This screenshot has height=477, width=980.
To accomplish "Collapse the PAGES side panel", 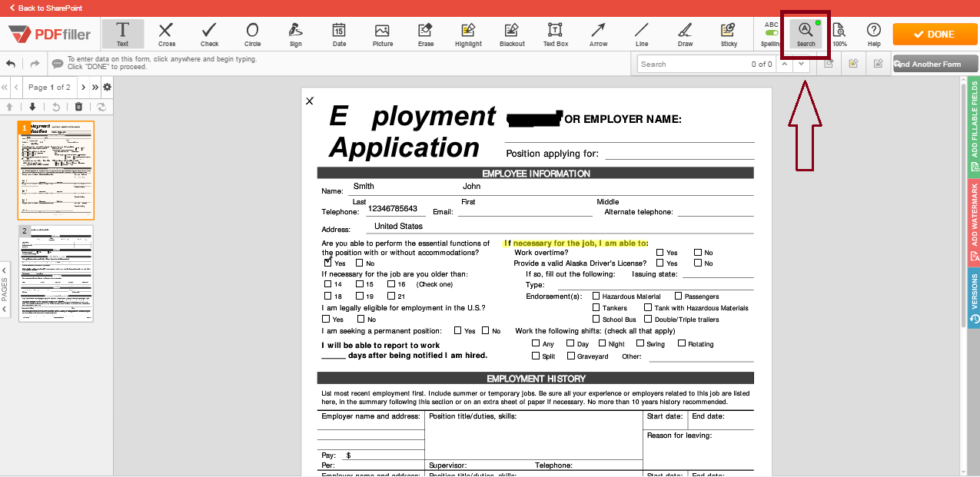I will point(5,289).
